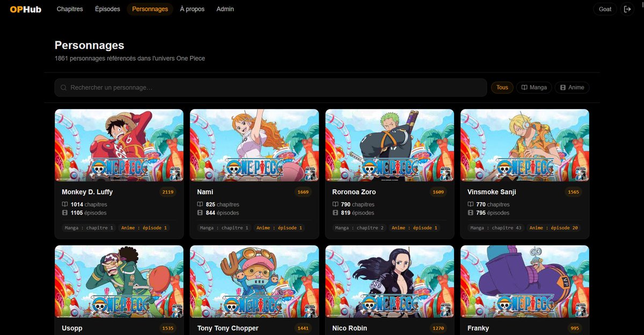Click Usopp's 1535 count badge
Image resolution: width=644 pixels, height=335 pixels.
pyautogui.click(x=167, y=329)
